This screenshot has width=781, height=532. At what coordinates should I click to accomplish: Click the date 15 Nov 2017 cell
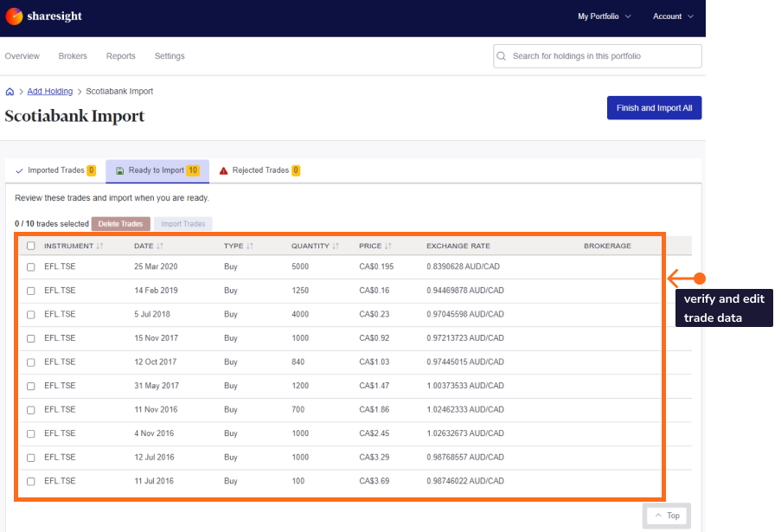tap(156, 338)
